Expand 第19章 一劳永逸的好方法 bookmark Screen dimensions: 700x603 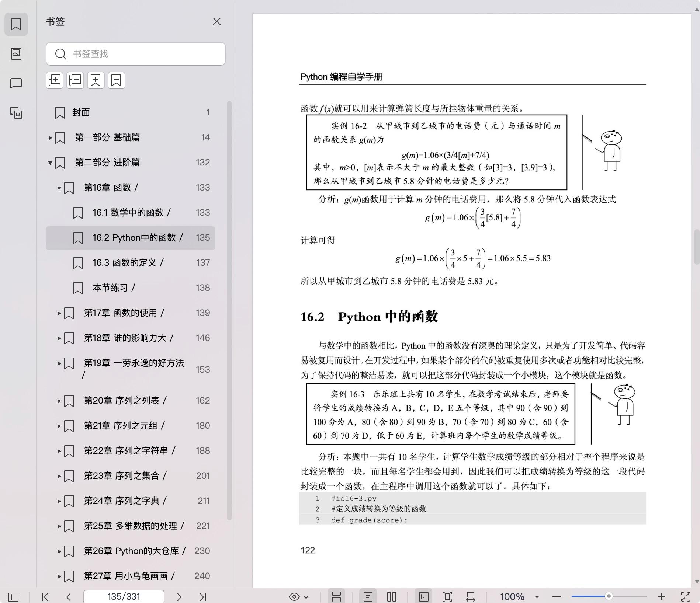tap(59, 363)
